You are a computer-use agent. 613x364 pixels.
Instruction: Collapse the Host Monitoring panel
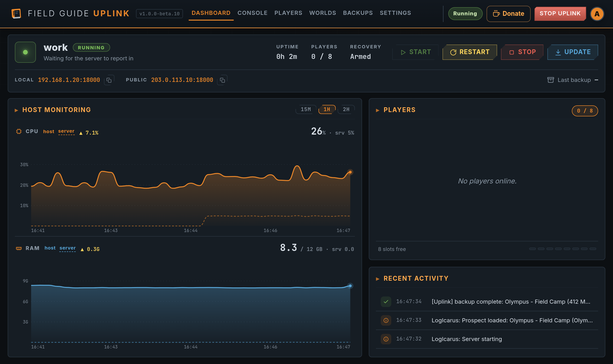pyautogui.click(x=17, y=110)
